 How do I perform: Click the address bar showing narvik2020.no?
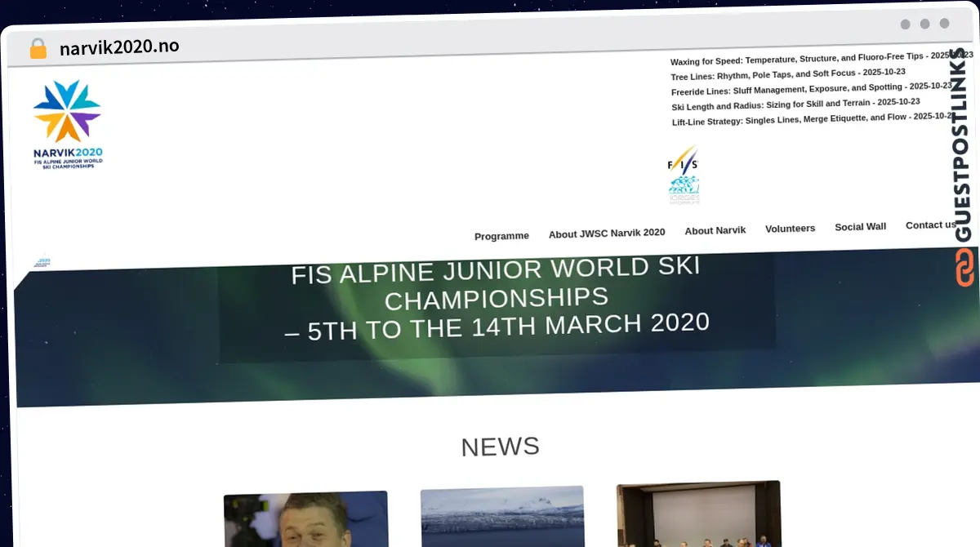pos(119,47)
